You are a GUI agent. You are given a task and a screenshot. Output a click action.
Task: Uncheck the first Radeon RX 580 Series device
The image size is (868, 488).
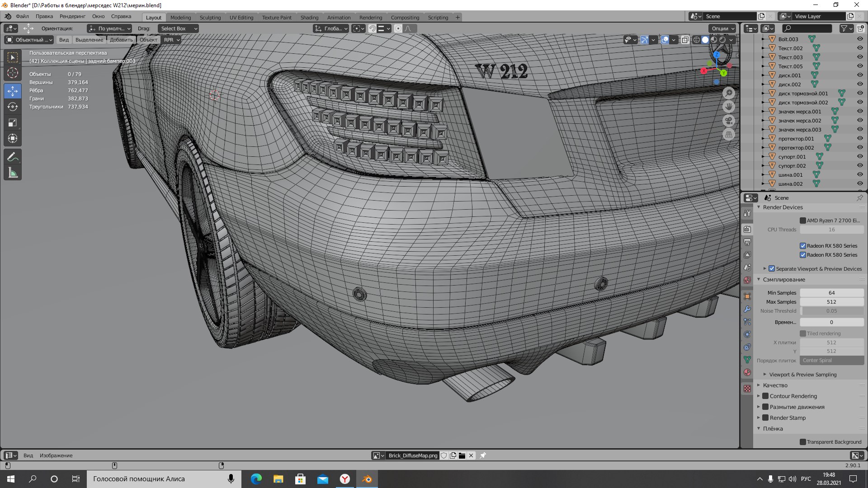pyautogui.click(x=803, y=246)
